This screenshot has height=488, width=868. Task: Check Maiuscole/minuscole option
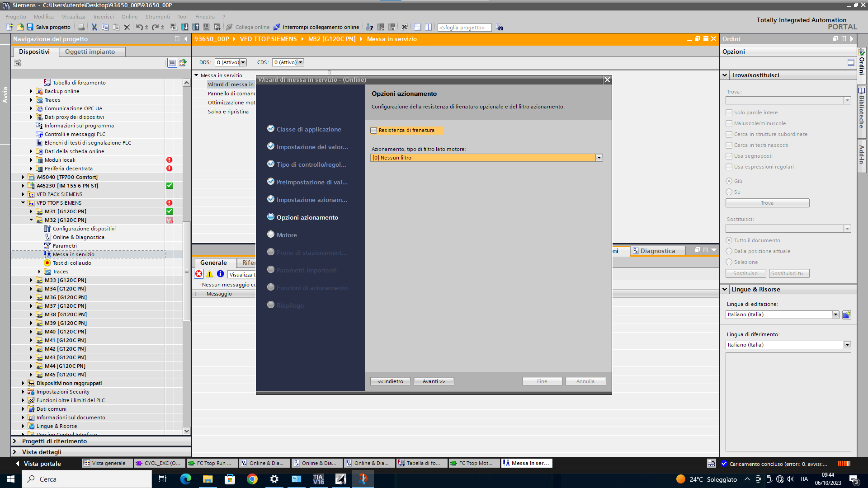[729, 123]
